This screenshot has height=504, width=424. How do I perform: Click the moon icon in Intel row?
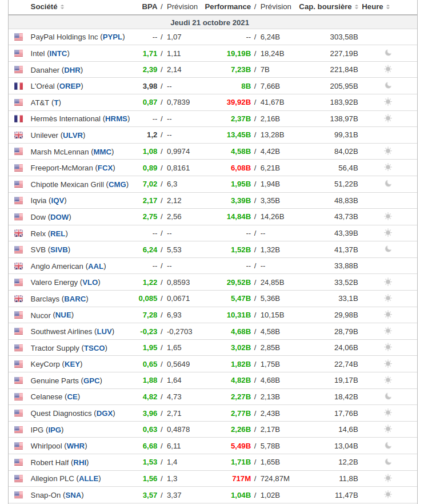tap(388, 53)
